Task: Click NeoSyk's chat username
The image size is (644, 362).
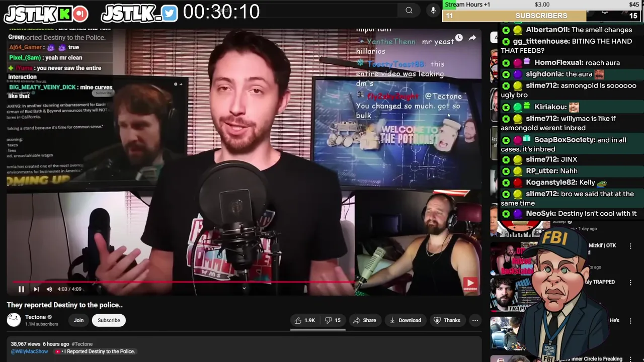Action: coord(540,214)
